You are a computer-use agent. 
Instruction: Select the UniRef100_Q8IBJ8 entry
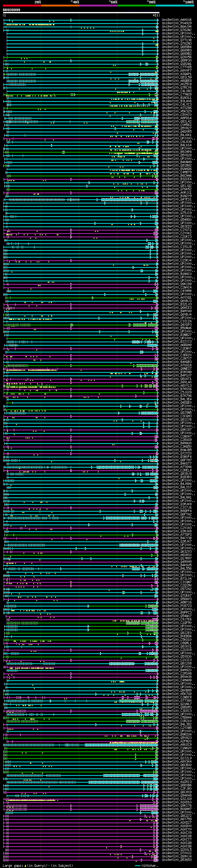click(177, 474)
